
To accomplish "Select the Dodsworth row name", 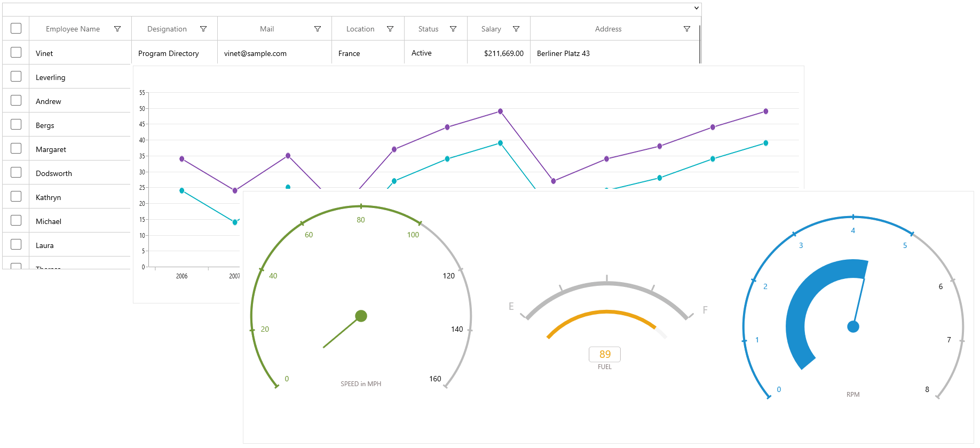I will click(x=54, y=173).
